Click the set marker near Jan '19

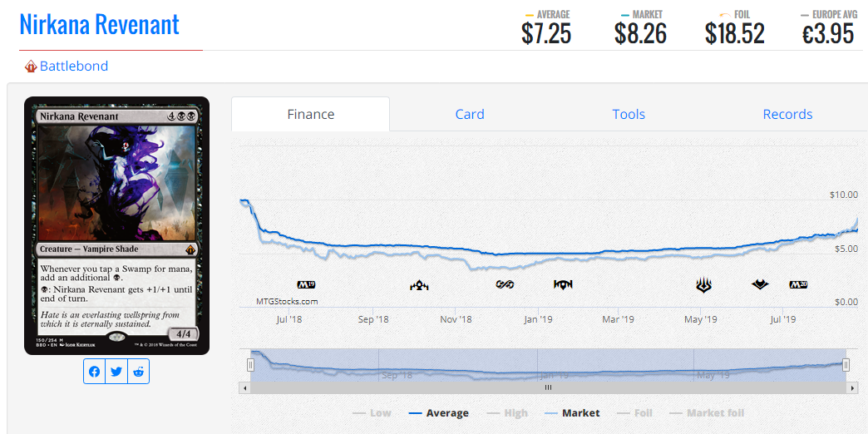563,284
